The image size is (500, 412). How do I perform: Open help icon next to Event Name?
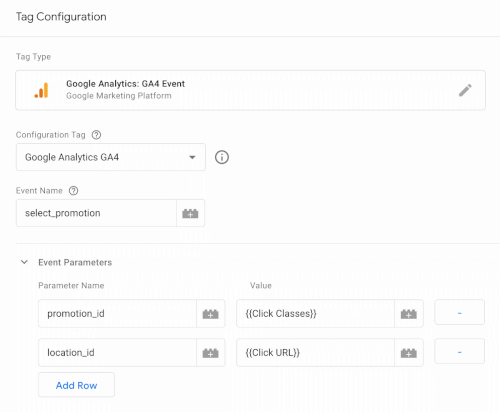point(73,191)
